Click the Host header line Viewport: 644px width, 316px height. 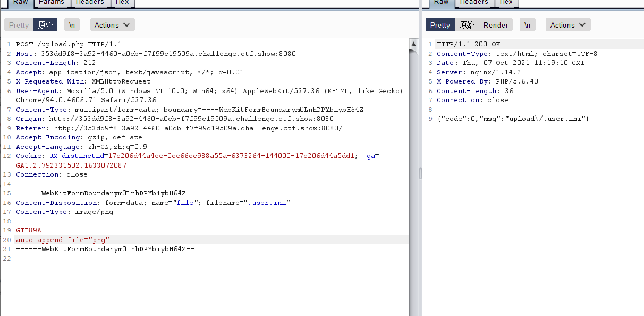point(156,54)
